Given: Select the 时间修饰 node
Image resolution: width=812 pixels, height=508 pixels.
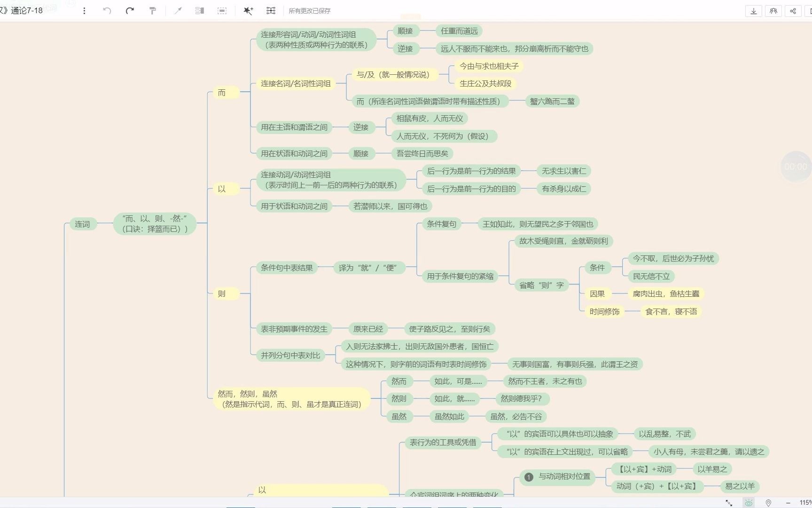Looking at the screenshot, I should pyautogui.click(x=604, y=311).
